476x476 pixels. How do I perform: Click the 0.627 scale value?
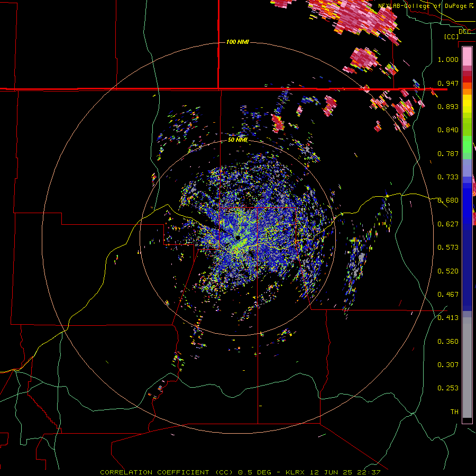pos(448,224)
